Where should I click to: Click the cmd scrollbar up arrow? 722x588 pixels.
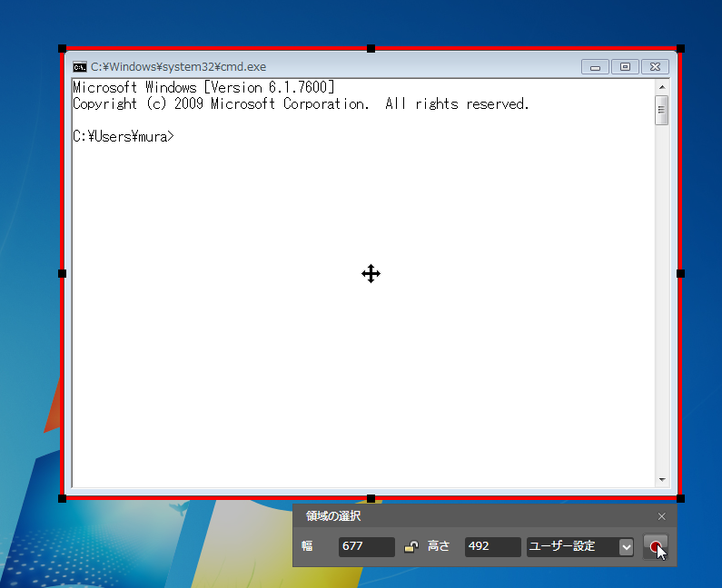[662, 87]
